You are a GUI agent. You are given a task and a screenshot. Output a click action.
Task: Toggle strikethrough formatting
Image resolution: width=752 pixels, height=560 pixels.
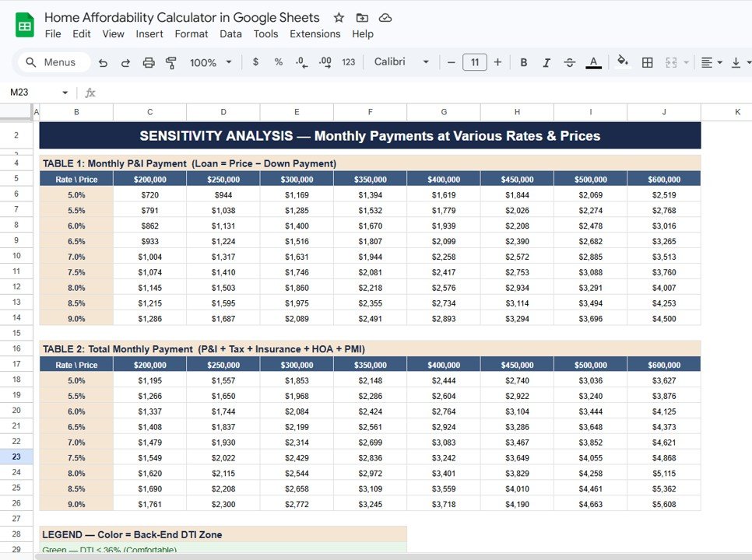569,62
